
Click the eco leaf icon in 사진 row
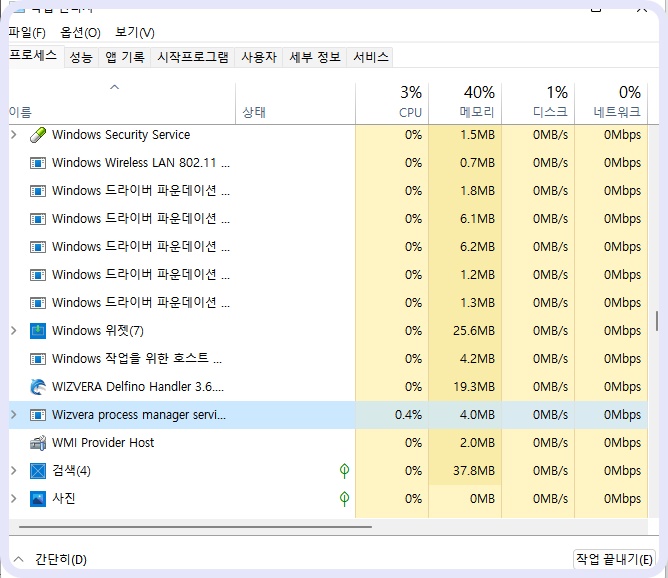(x=344, y=499)
